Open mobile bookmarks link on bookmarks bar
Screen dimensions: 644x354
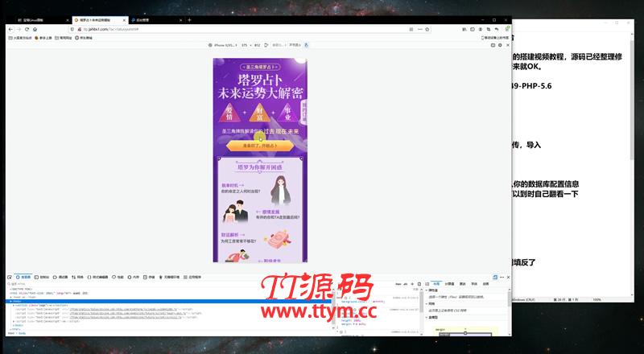click(x=495, y=37)
